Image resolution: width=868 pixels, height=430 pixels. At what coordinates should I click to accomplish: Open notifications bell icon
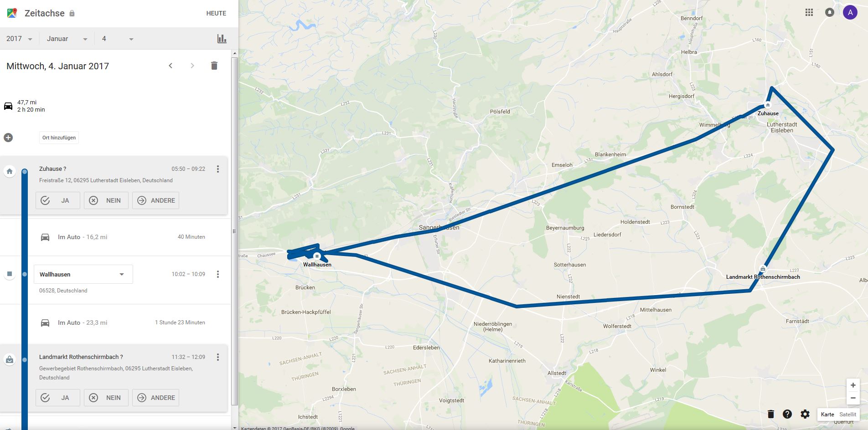(830, 13)
